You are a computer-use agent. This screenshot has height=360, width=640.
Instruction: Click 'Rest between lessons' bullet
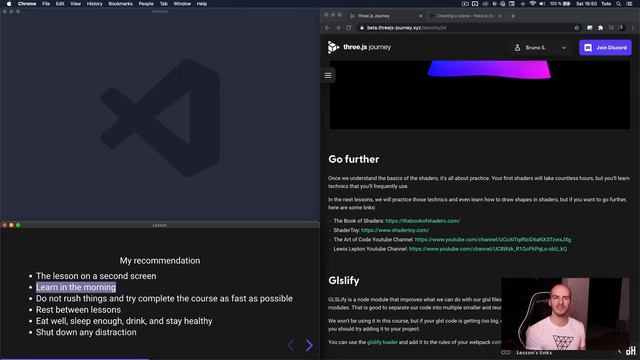pos(78,310)
